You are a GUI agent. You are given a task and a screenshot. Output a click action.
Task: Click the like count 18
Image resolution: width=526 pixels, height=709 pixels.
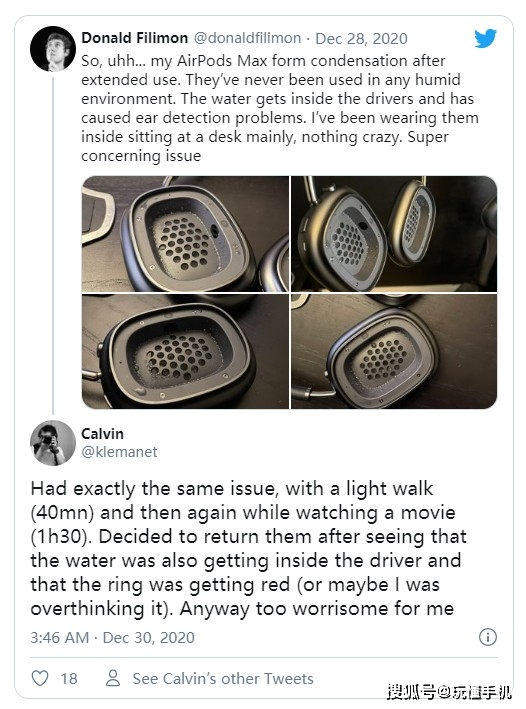tap(69, 678)
